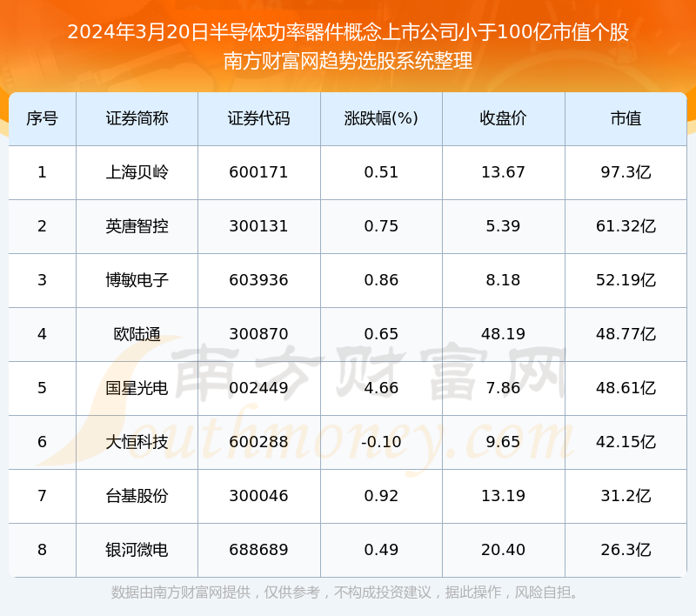696x616 pixels.
Task: Click row number 5
Action: pyautogui.click(x=42, y=388)
